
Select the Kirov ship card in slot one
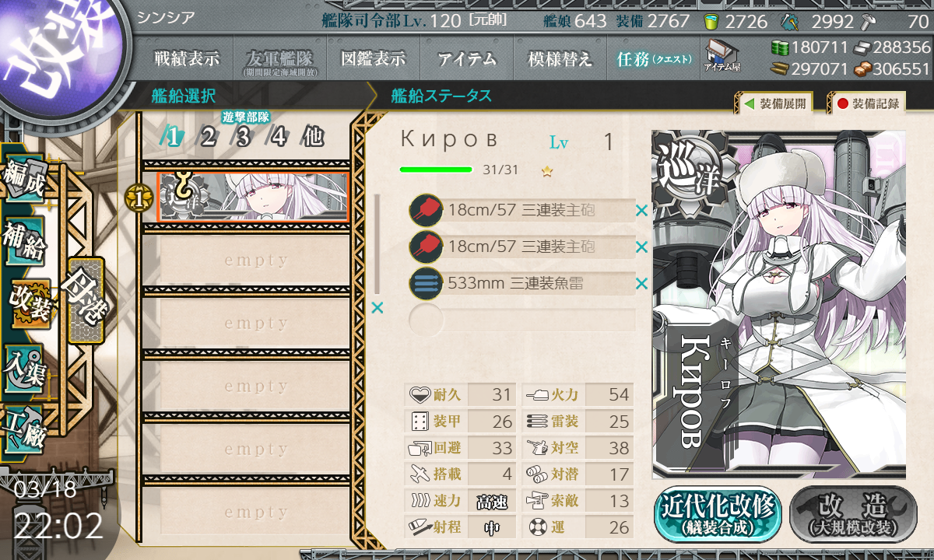point(253,198)
